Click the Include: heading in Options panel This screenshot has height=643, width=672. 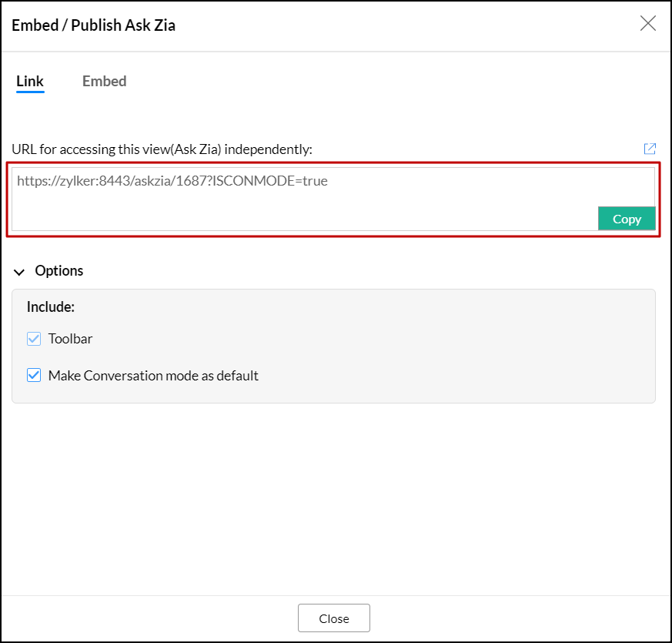(x=51, y=306)
